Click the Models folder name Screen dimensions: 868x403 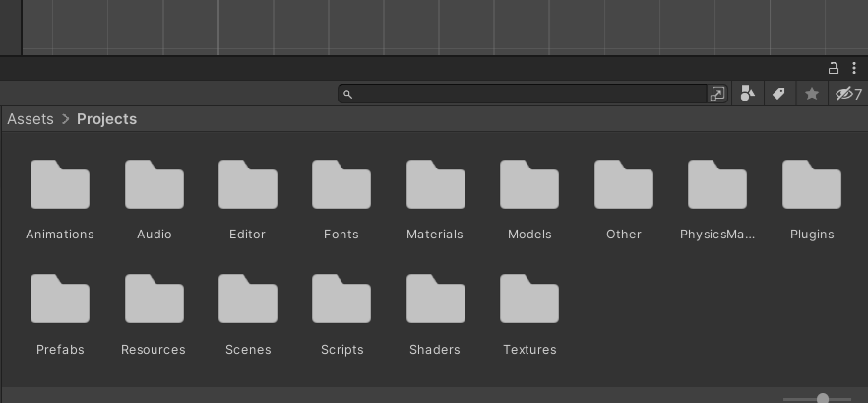point(529,235)
